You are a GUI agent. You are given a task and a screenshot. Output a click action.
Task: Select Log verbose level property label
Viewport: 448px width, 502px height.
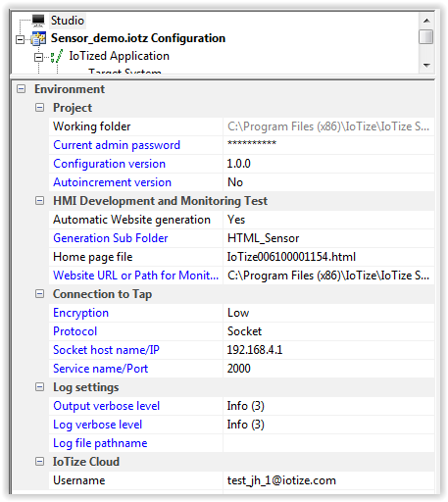click(x=98, y=425)
